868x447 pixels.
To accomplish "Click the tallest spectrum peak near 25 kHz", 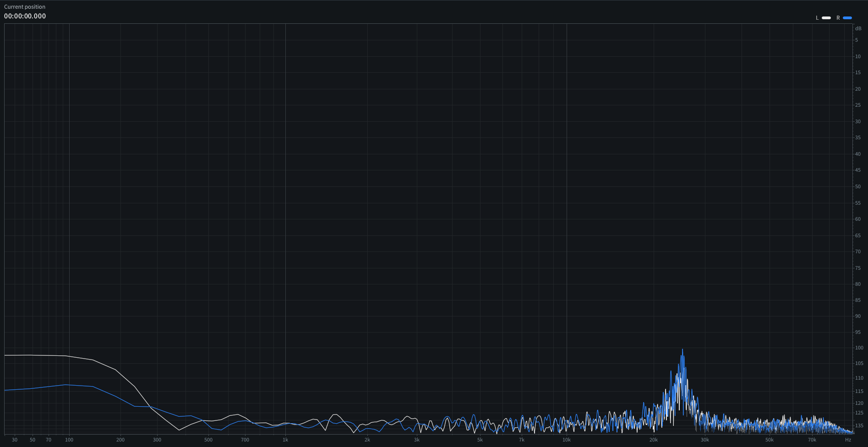I will tap(682, 350).
